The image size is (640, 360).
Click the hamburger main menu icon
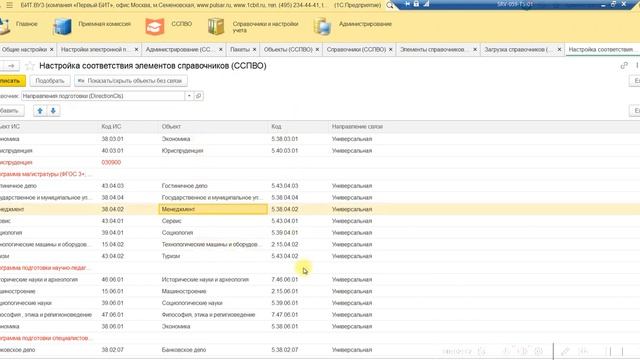[x=9, y=5]
